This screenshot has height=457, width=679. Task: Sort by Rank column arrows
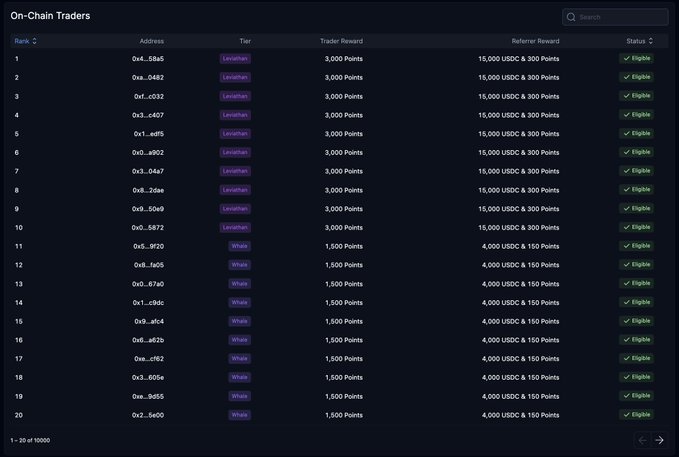(35, 41)
